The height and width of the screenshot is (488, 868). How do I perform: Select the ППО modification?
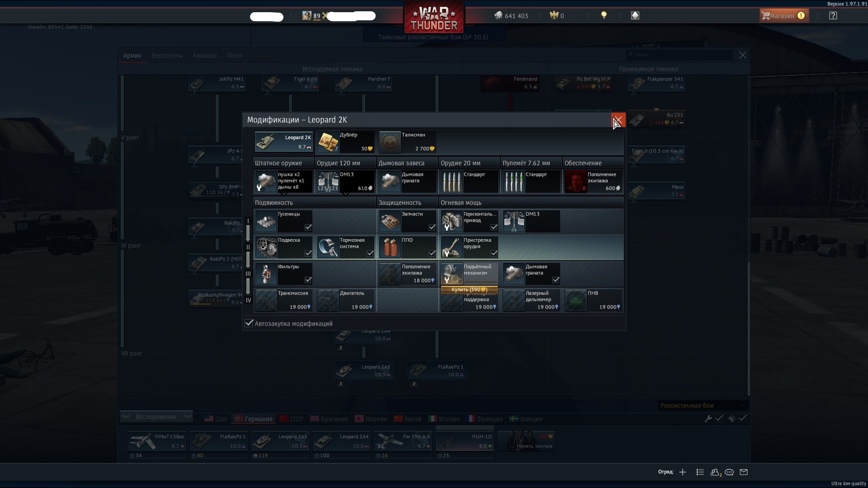click(x=407, y=248)
